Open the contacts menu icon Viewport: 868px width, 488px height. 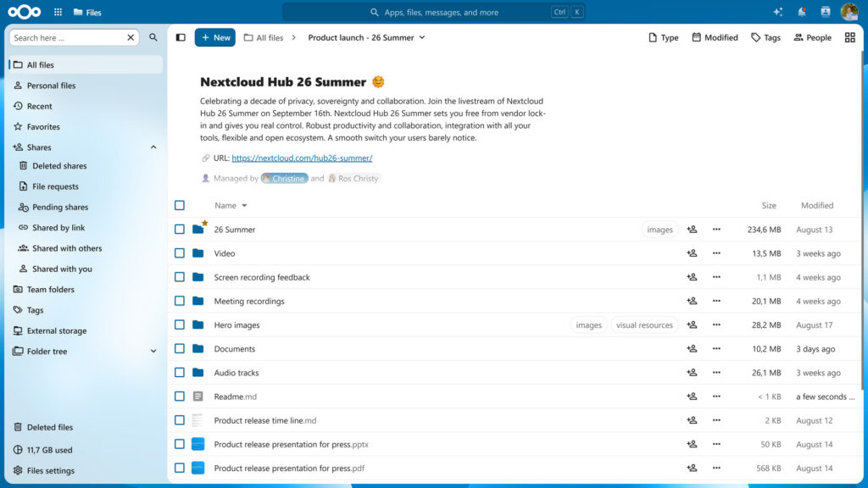[x=826, y=12]
